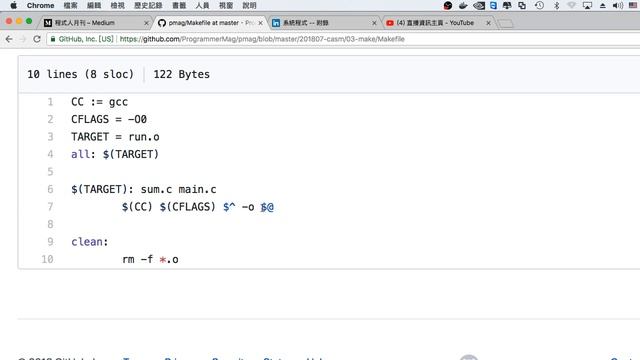The width and height of the screenshot is (640, 360).
Task: Select line number 1 in the Makefile
Action: tap(50, 102)
